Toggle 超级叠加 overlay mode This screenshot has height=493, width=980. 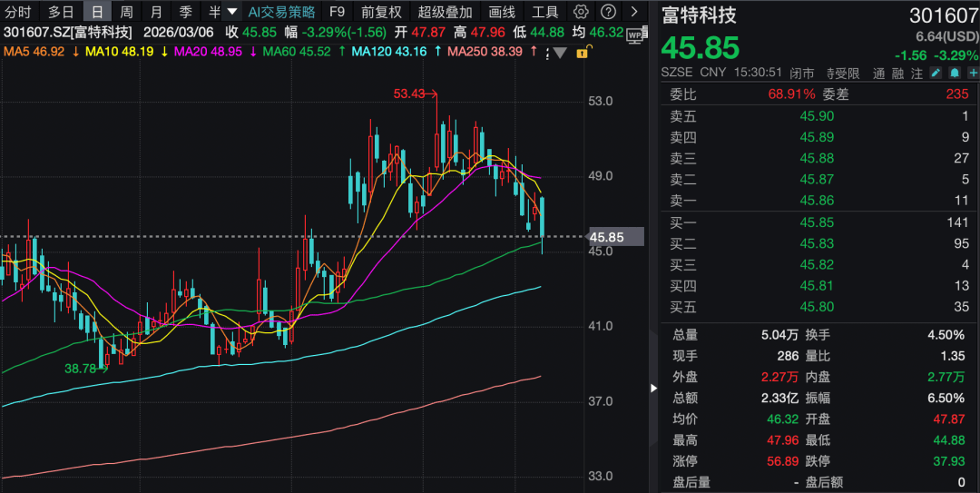tap(445, 12)
